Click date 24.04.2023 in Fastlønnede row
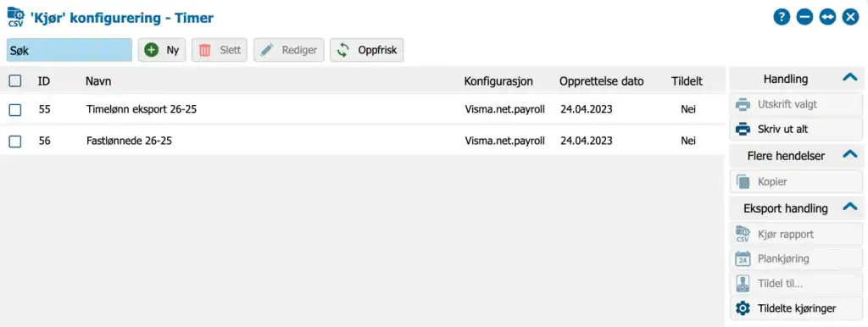The image size is (868, 327). pos(587,141)
